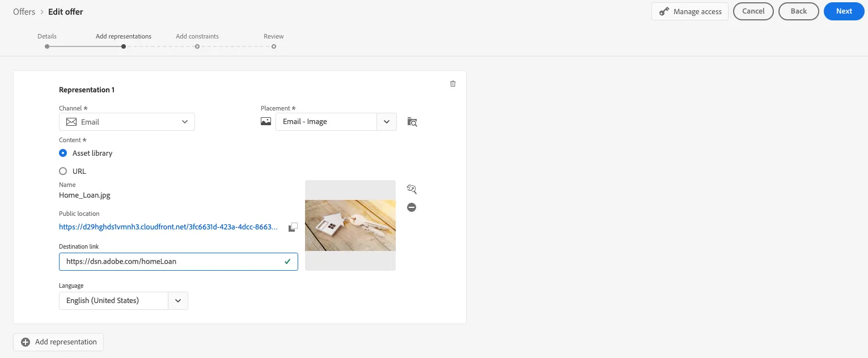The image size is (868, 358).
Task: Delete Representation 1 with trash icon
Action: [x=452, y=84]
